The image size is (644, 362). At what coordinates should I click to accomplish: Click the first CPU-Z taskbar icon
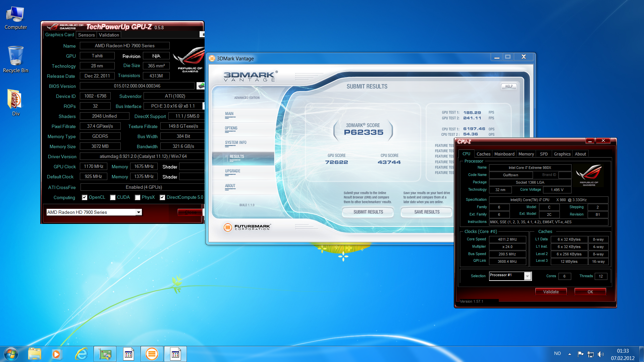pyautogui.click(x=128, y=354)
